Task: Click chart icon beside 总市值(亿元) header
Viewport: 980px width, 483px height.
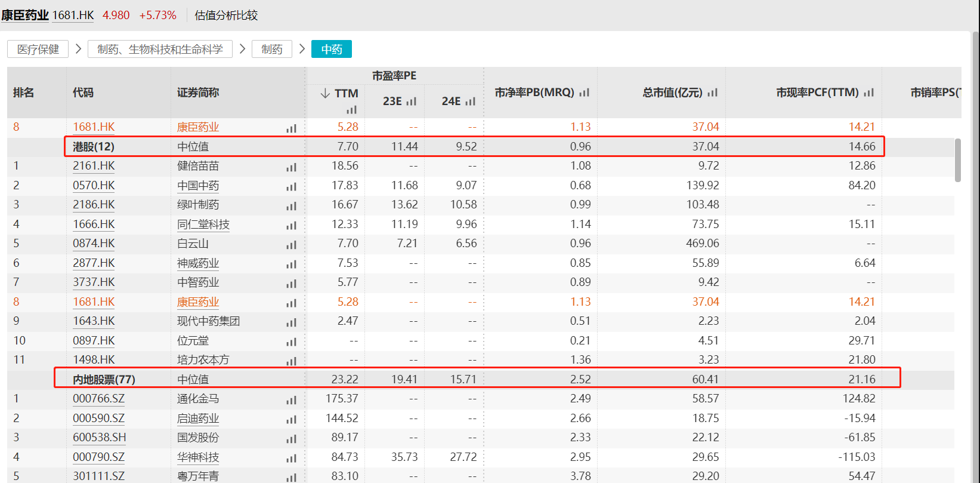Action: pos(712,93)
